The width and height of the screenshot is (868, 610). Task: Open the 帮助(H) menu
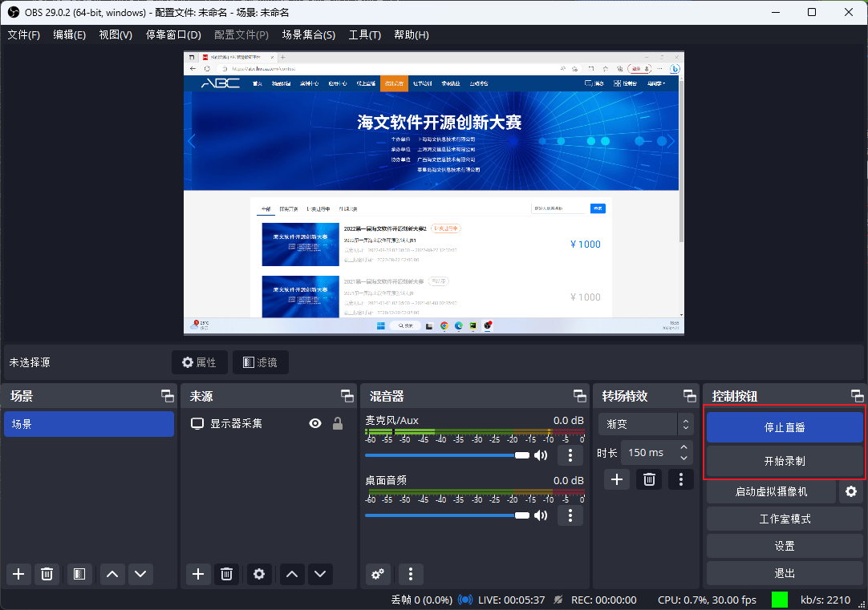[412, 34]
